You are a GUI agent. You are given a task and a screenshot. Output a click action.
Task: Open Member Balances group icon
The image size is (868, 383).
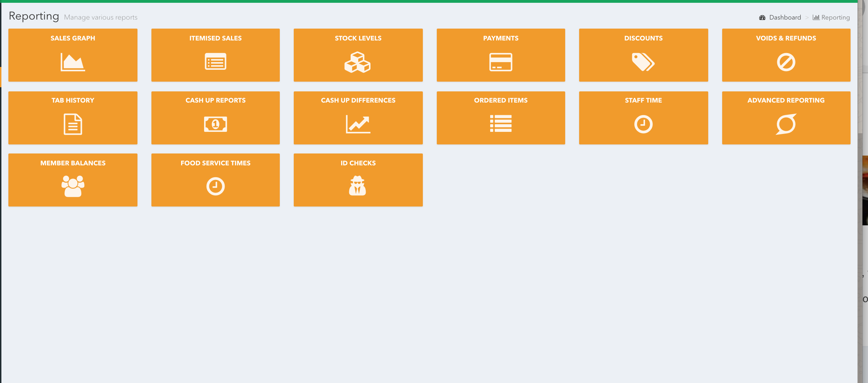pyautogui.click(x=73, y=186)
